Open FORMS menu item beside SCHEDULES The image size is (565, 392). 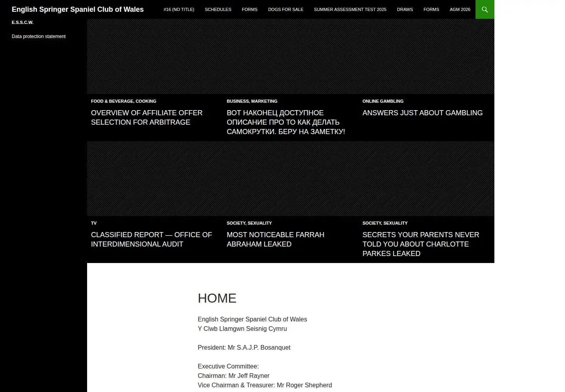tap(250, 9)
